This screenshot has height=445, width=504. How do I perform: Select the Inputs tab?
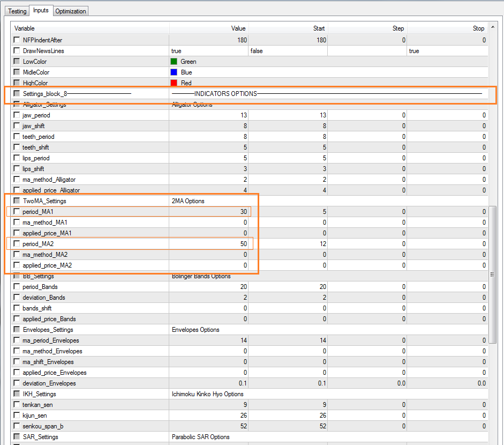(x=41, y=10)
